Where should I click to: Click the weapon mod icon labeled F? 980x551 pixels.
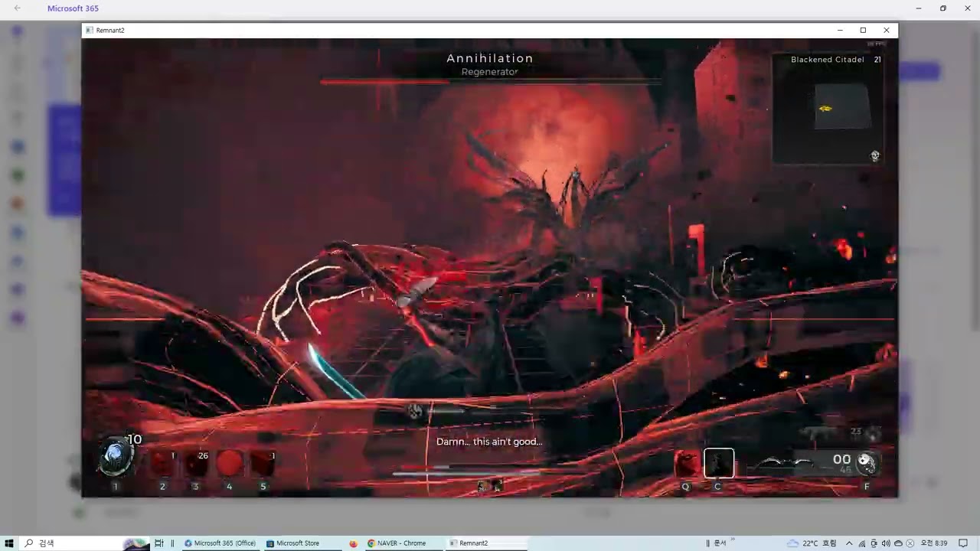tap(867, 461)
